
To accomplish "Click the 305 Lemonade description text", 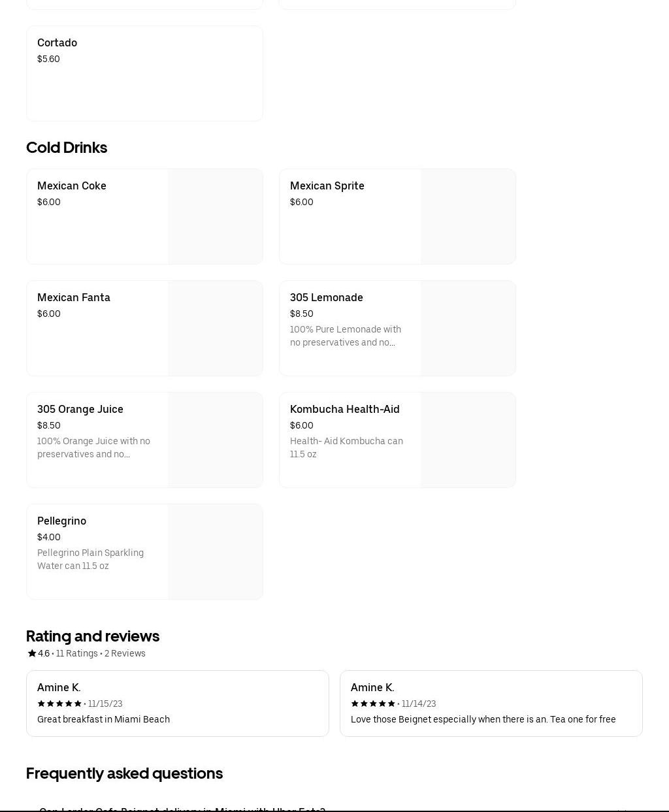I will [x=346, y=336].
